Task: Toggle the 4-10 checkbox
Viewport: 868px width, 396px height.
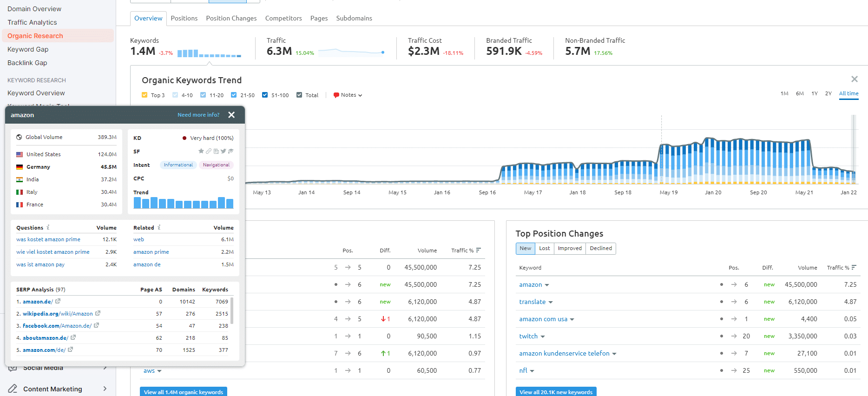Action: click(x=175, y=95)
